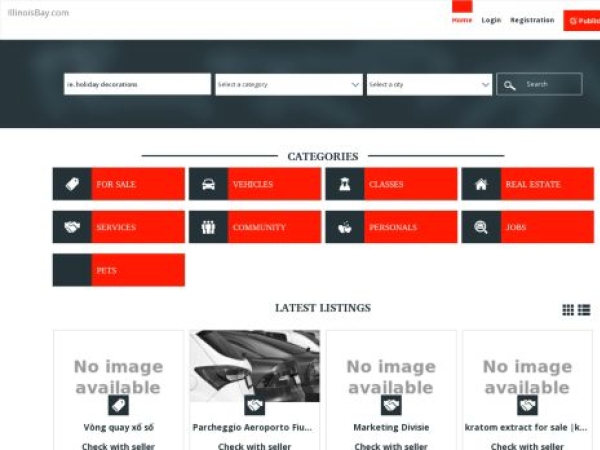Open the Parcheggio Aeroporto listing thumbnail

(x=255, y=366)
